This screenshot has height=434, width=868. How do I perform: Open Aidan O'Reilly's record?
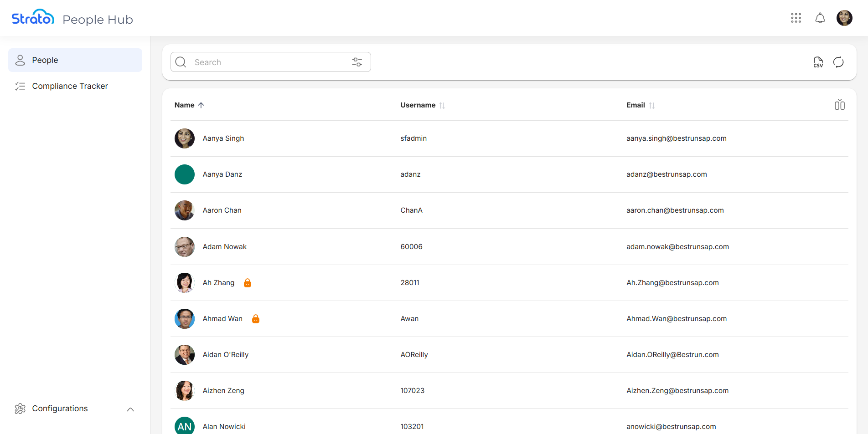(x=225, y=355)
